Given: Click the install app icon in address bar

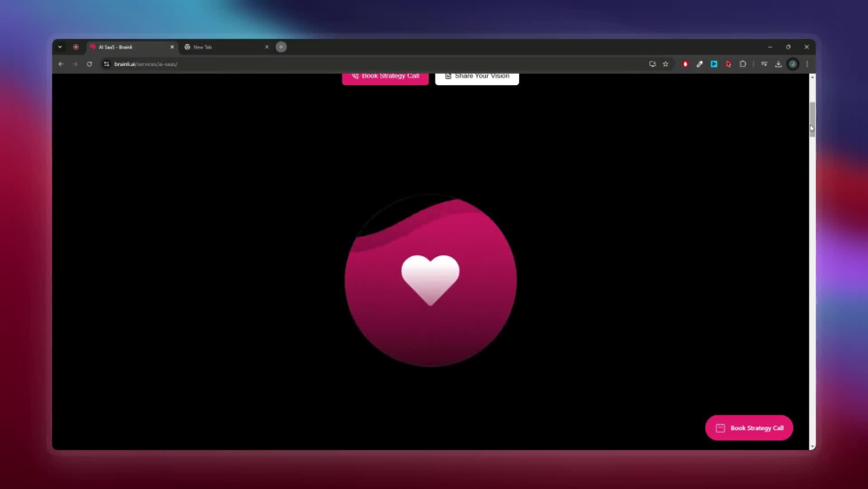Looking at the screenshot, I should (x=653, y=64).
